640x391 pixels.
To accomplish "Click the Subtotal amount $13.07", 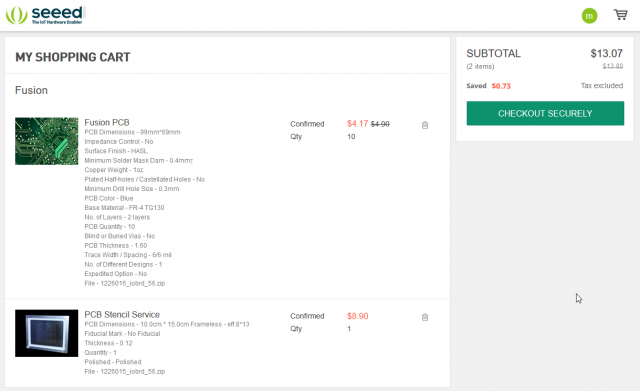I will click(607, 53).
